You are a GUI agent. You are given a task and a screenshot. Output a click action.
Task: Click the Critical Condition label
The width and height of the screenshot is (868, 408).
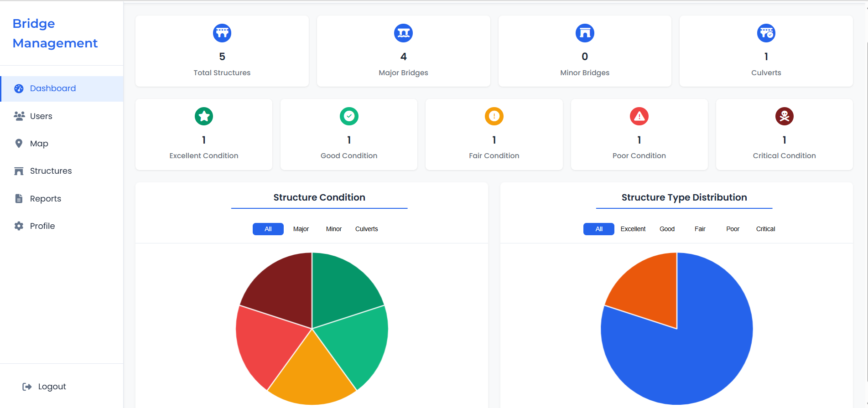click(x=785, y=155)
